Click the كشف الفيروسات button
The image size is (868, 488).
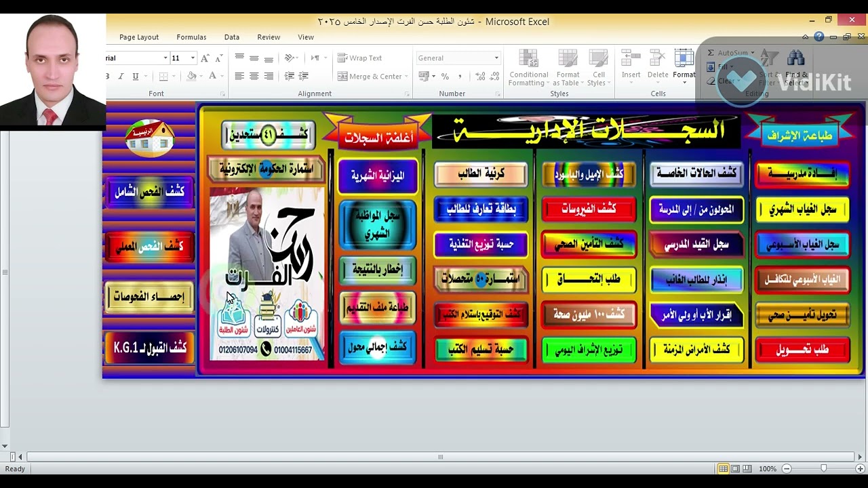point(589,209)
